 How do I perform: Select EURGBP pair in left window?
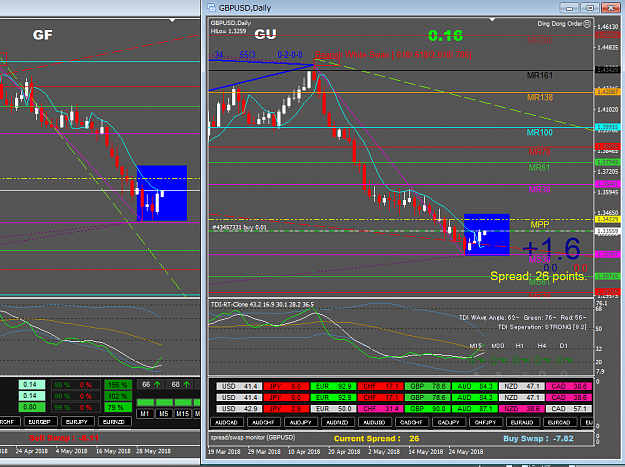click(x=40, y=422)
